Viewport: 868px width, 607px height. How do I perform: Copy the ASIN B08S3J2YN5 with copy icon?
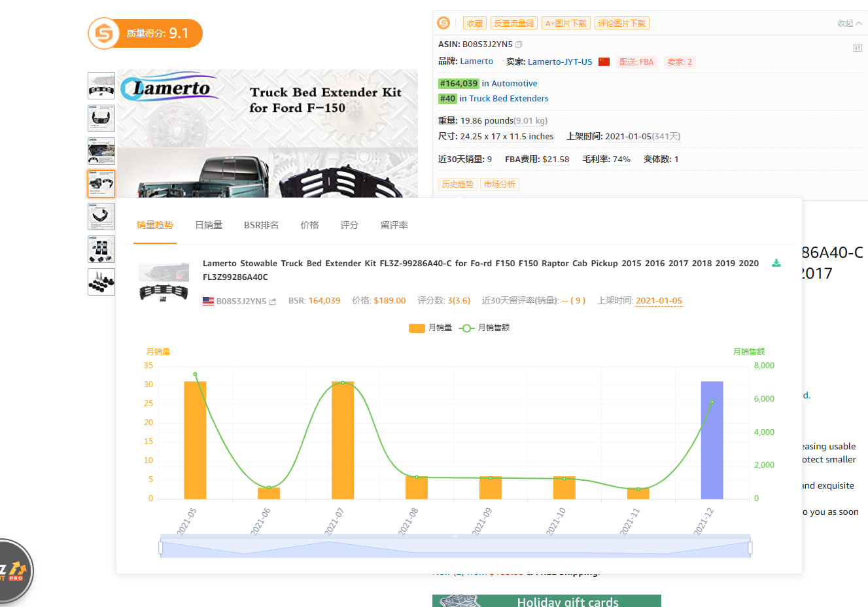pos(519,44)
